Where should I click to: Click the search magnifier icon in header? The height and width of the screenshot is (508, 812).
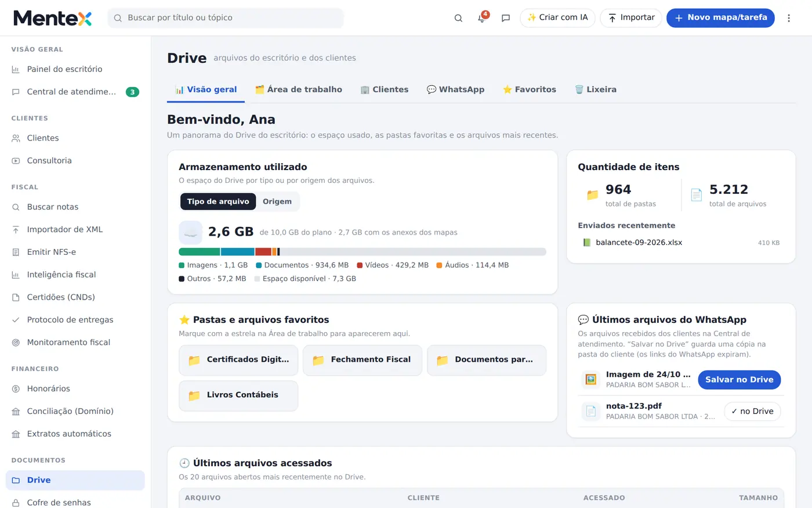click(x=458, y=18)
